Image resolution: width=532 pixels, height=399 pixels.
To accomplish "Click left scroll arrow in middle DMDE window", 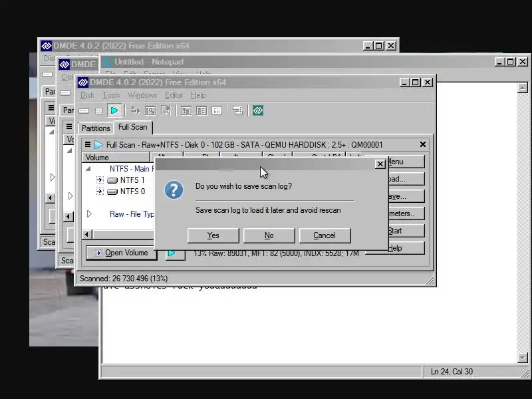I will [68, 217].
